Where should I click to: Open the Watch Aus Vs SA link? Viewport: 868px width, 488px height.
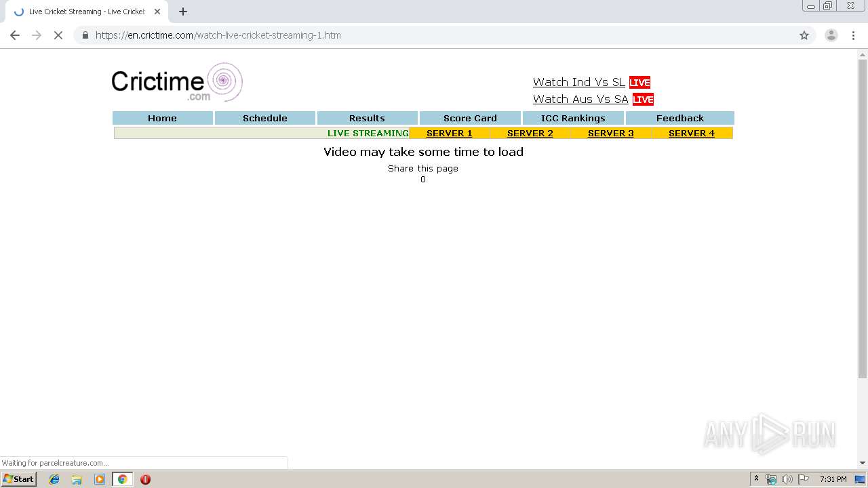(x=580, y=99)
